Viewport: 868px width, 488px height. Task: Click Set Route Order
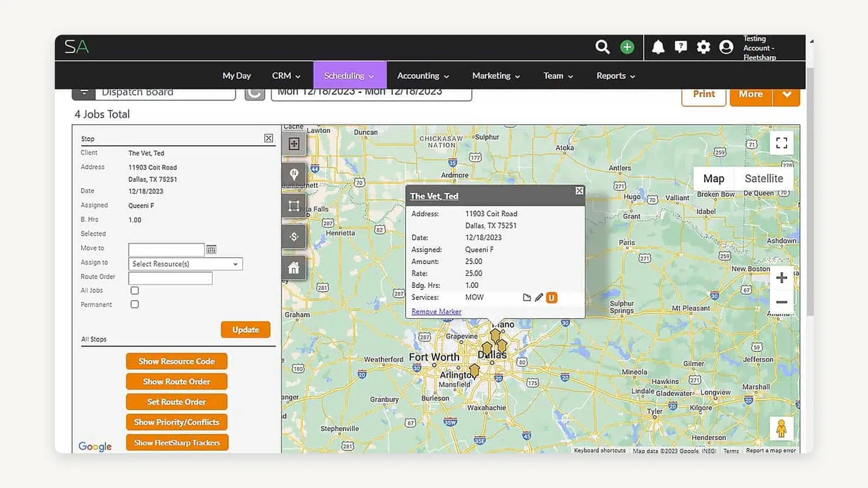(177, 402)
